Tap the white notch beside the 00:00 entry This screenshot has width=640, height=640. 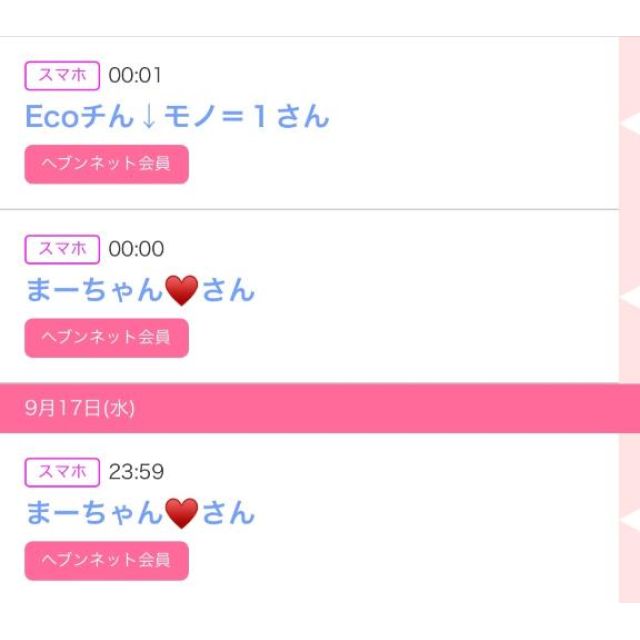click(629, 297)
